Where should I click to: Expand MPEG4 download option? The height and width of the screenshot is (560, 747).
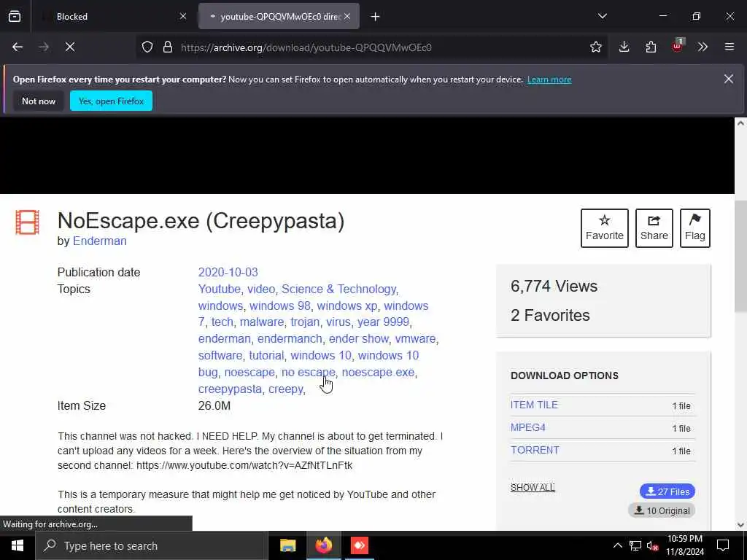528,427
